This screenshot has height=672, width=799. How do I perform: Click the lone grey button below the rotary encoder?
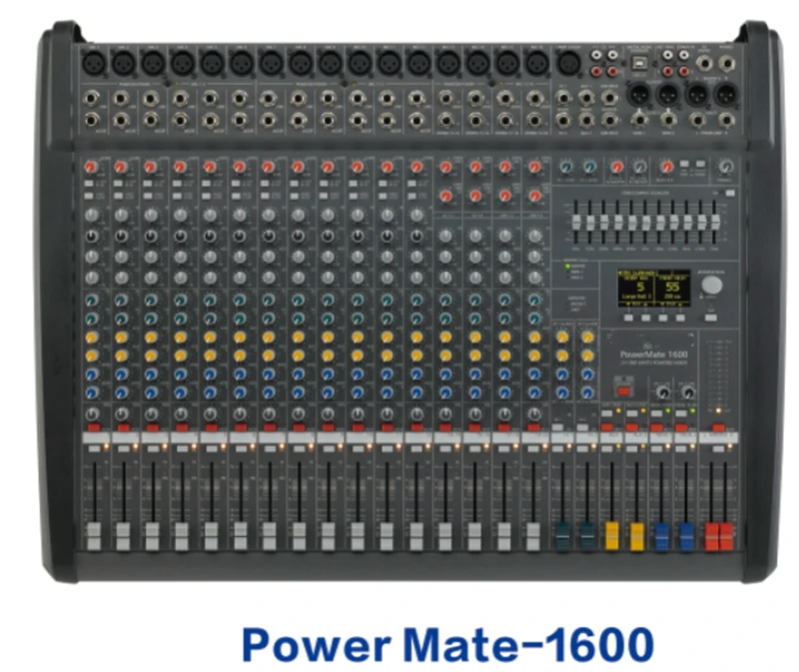point(711,318)
